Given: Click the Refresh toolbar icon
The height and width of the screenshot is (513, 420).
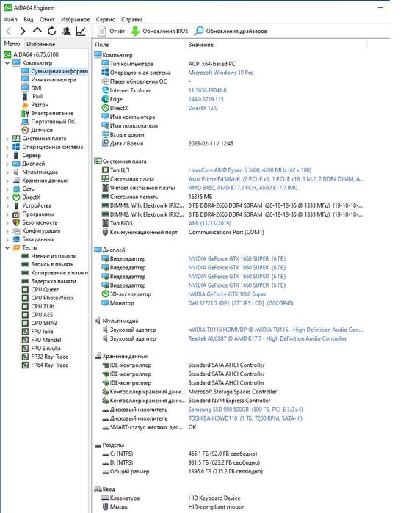Looking at the screenshot, I should pos(51,32).
